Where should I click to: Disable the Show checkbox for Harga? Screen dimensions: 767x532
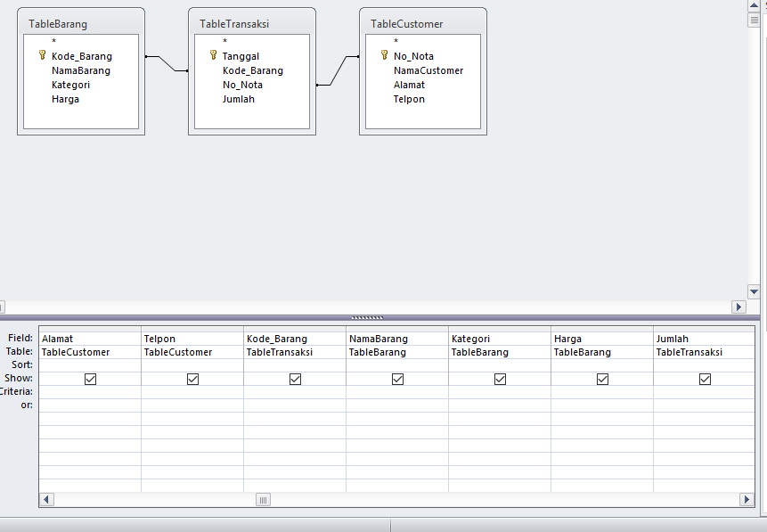tap(602, 379)
